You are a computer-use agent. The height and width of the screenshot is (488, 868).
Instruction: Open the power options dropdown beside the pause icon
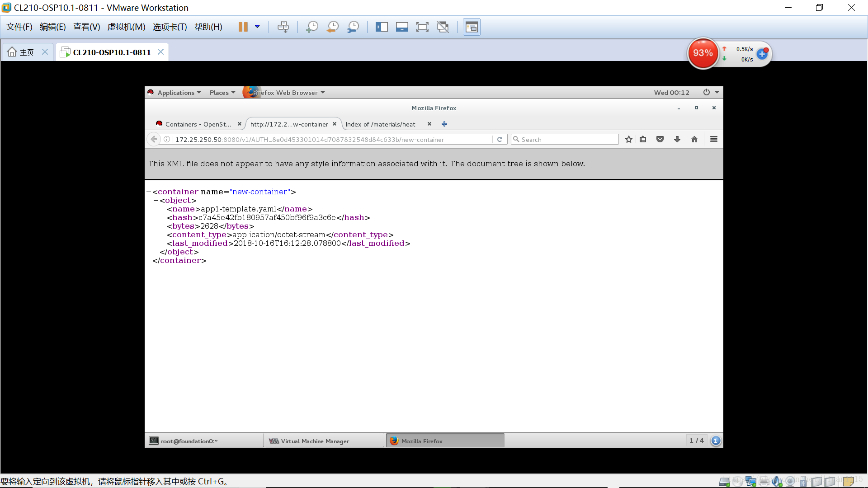[257, 27]
